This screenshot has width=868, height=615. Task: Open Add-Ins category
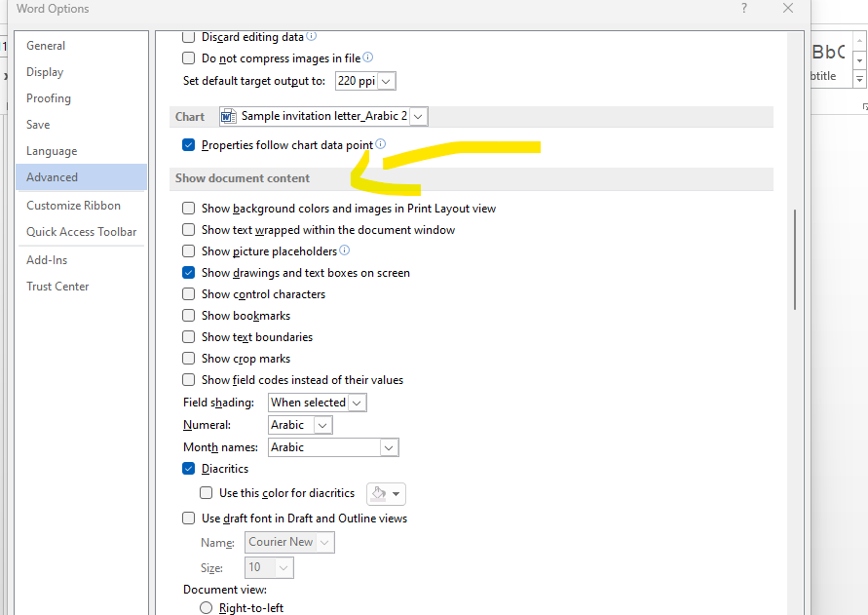(x=82, y=260)
